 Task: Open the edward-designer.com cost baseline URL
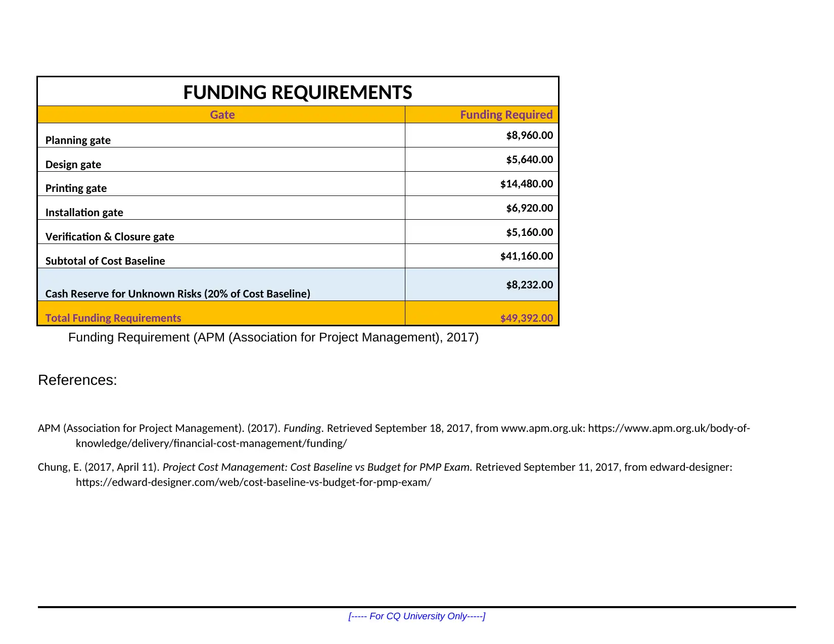coord(253,482)
